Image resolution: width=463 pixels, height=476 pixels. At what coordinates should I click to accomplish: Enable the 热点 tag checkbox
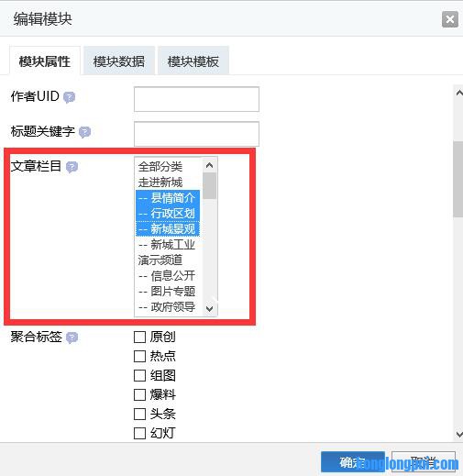pyautogui.click(x=139, y=356)
